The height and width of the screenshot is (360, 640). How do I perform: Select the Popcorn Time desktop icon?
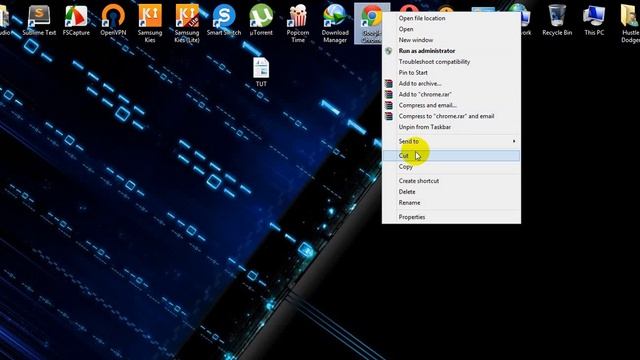point(298,23)
